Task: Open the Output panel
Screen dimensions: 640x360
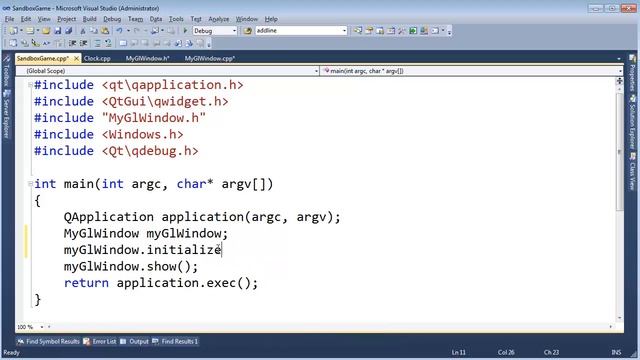Action: [135, 342]
